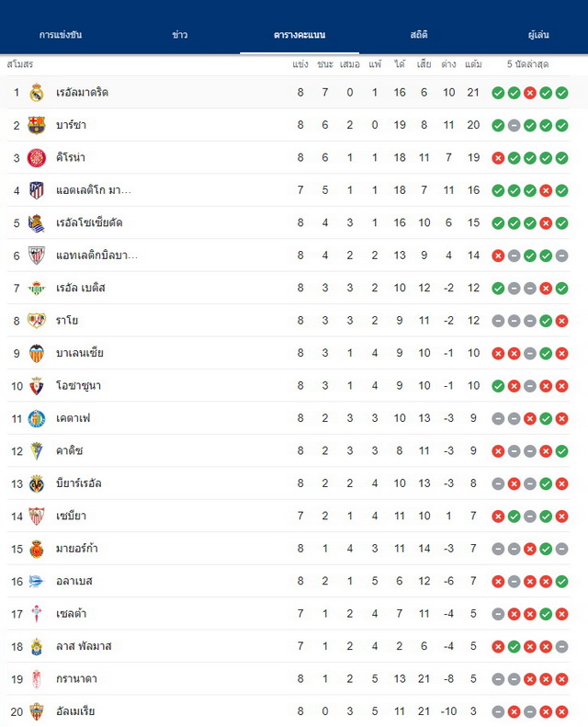Image resolution: width=588 pixels, height=727 pixels.
Task: Open the ข่าว tab
Action: coord(180,35)
